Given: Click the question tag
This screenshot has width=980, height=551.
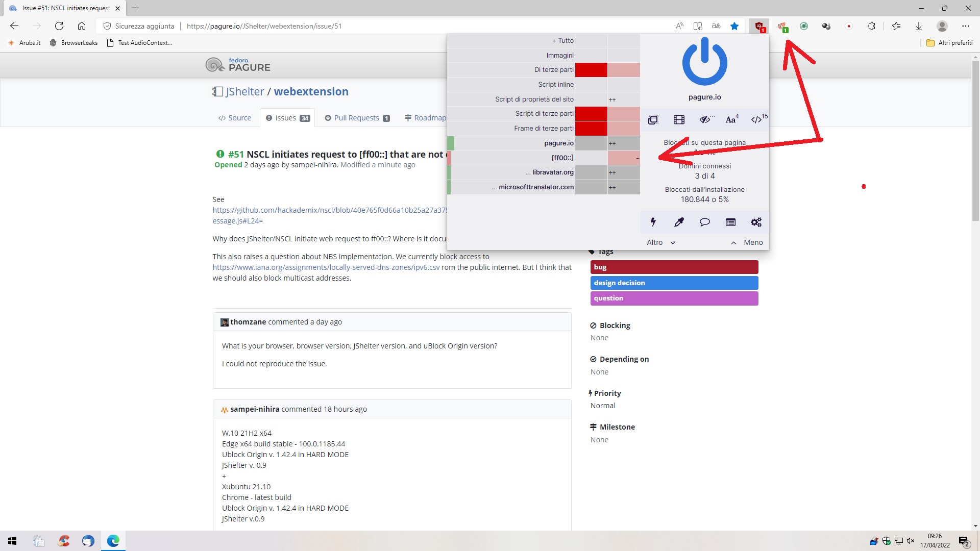Looking at the screenshot, I should pyautogui.click(x=674, y=298).
